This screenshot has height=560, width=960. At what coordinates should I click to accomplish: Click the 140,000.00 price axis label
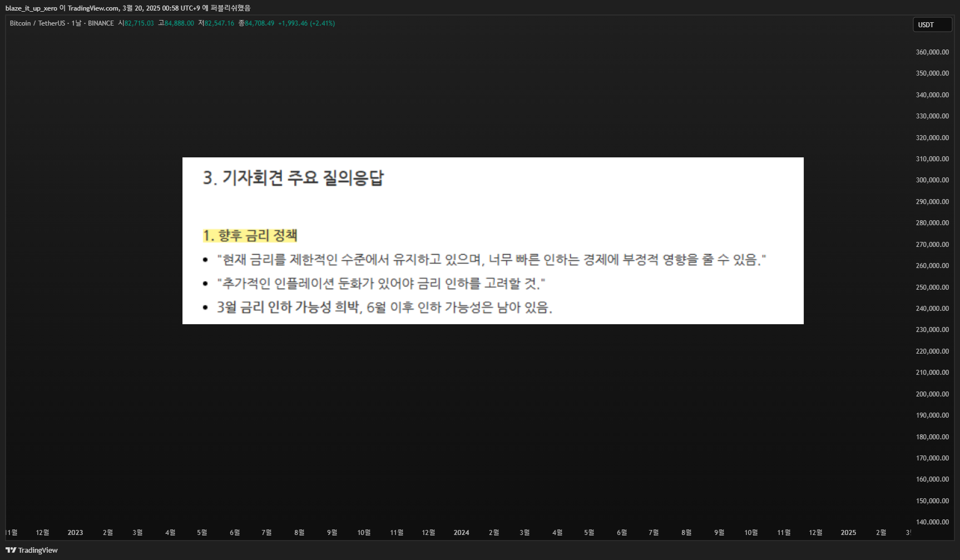tap(932, 522)
